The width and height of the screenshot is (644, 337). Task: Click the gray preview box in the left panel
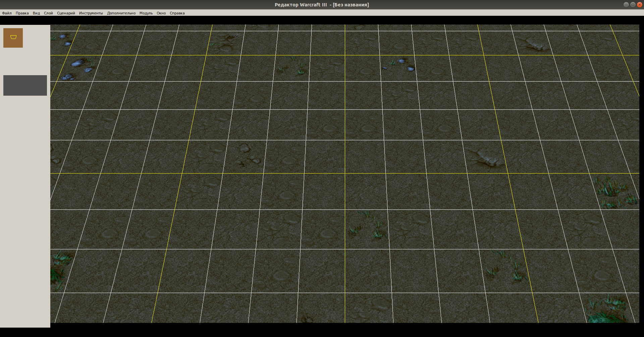tap(25, 85)
